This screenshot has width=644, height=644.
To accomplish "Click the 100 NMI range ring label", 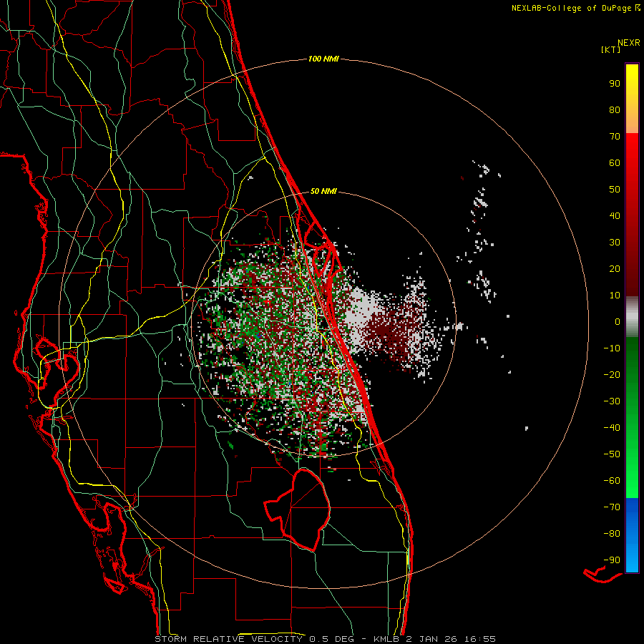I will tap(323, 59).
